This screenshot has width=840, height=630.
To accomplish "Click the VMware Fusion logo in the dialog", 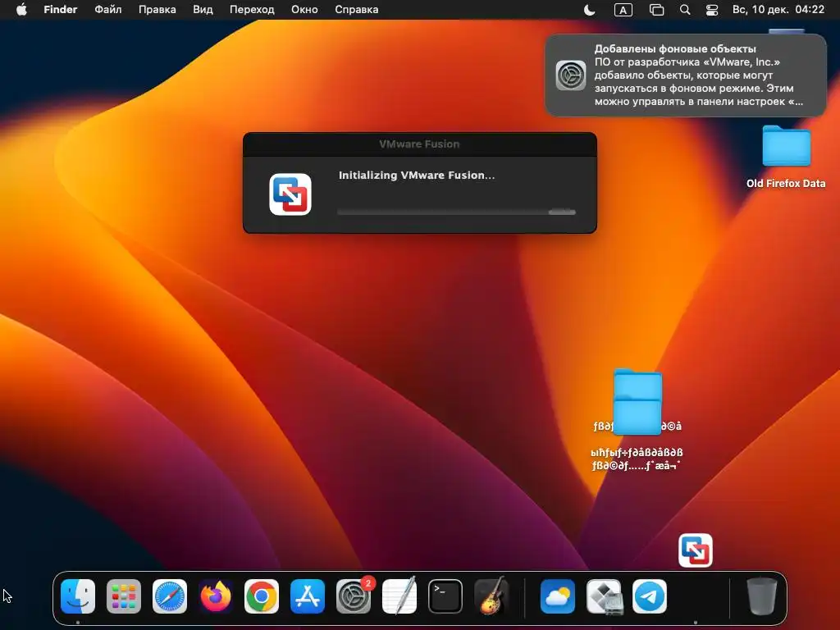I will click(x=290, y=194).
